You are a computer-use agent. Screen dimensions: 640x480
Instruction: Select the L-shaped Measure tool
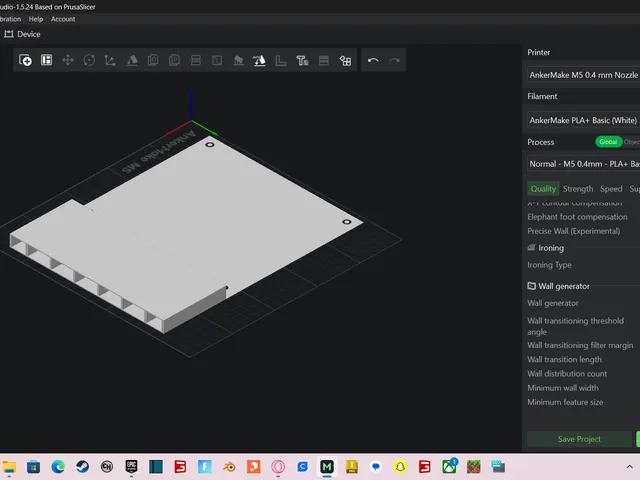(x=281, y=60)
